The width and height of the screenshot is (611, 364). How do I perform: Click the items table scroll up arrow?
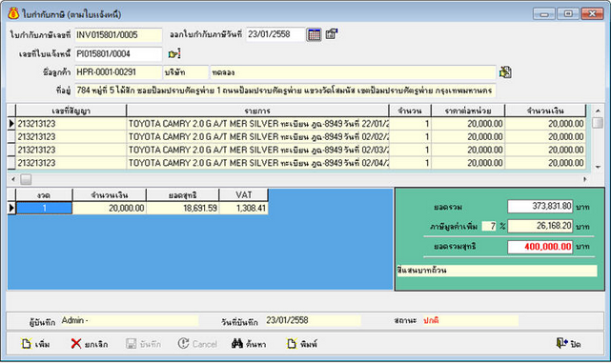coord(598,111)
